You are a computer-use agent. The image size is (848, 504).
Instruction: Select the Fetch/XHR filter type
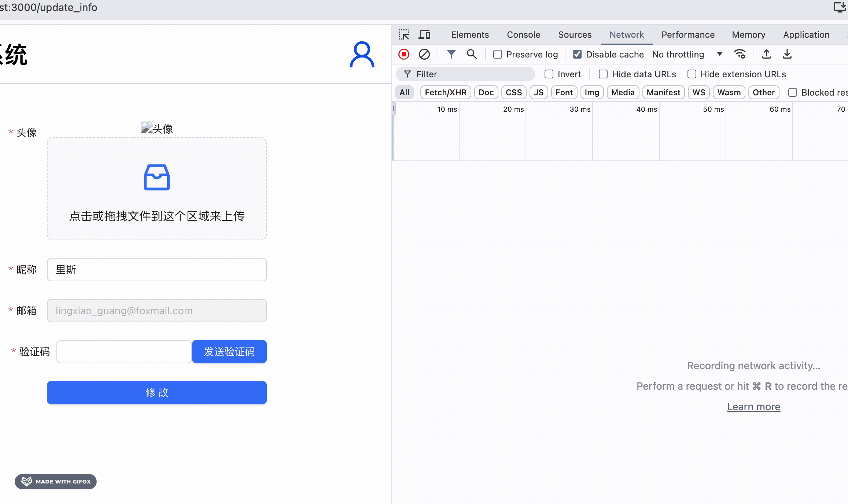click(x=446, y=92)
